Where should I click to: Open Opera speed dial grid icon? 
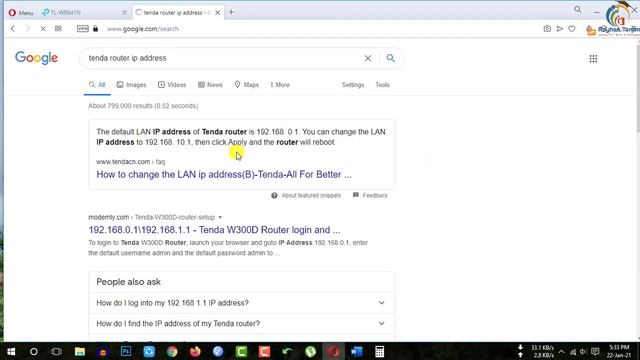pos(58,29)
